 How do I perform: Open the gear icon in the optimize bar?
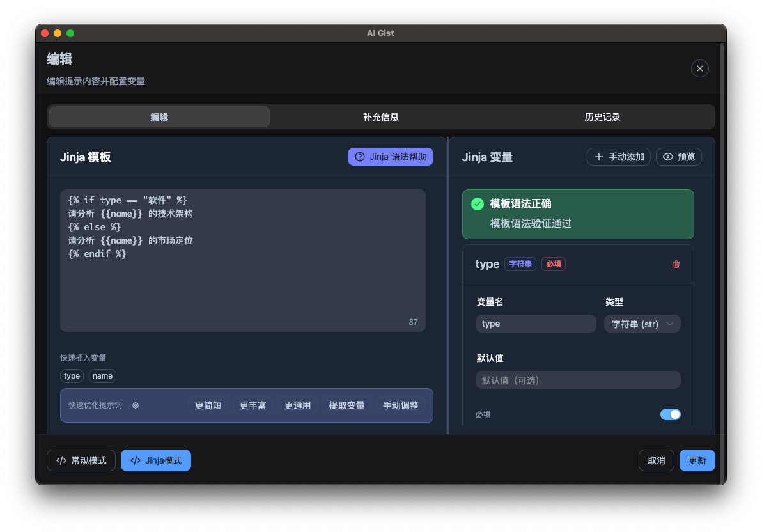pyautogui.click(x=135, y=405)
